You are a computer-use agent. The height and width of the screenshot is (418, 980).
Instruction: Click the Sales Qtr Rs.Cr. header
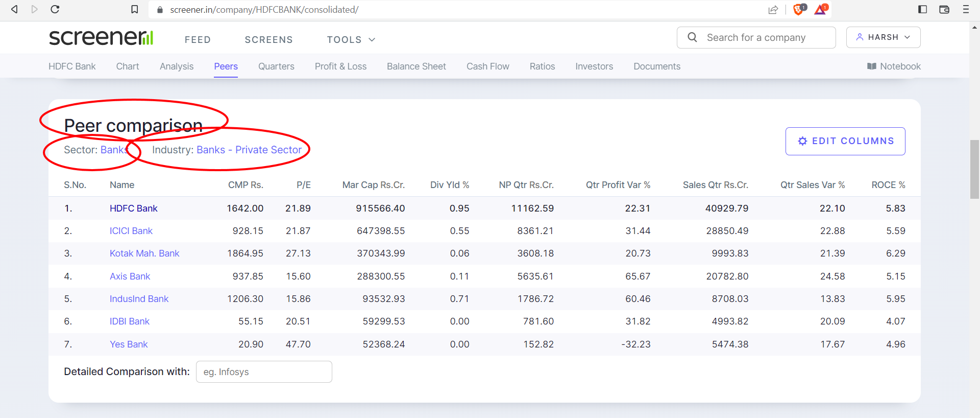[716, 185]
